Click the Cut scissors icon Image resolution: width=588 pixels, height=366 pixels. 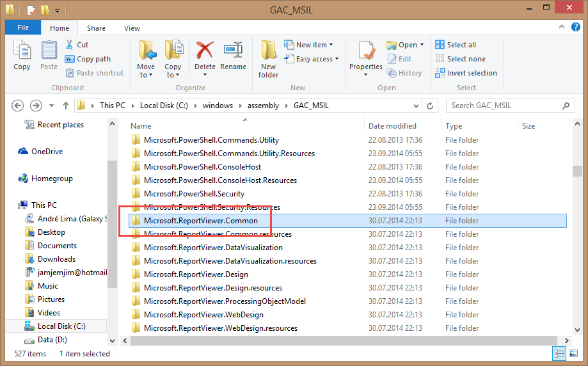pyautogui.click(x=69, y=45)
